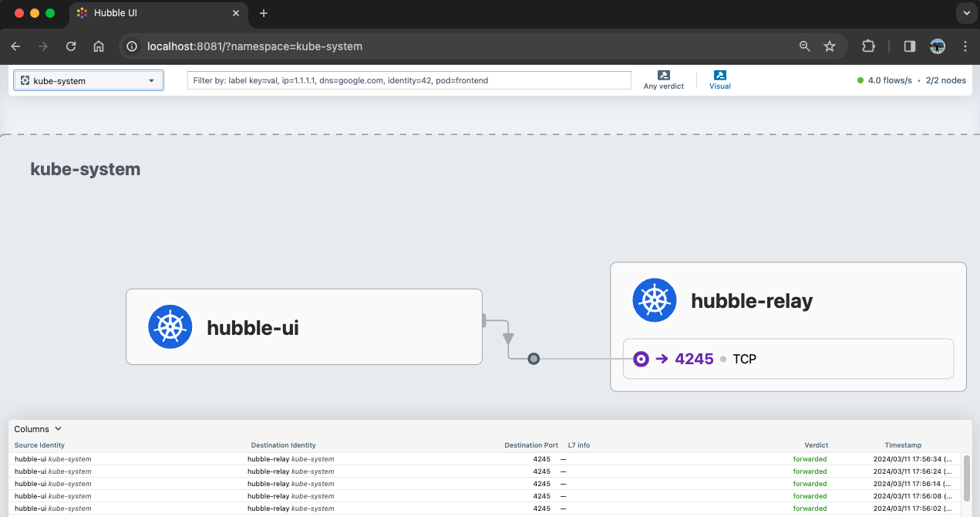Image resolution: width=980 pixels, height=517 pixels.
Task: Click the Destination Identity column header
Action: click(283, 445)
